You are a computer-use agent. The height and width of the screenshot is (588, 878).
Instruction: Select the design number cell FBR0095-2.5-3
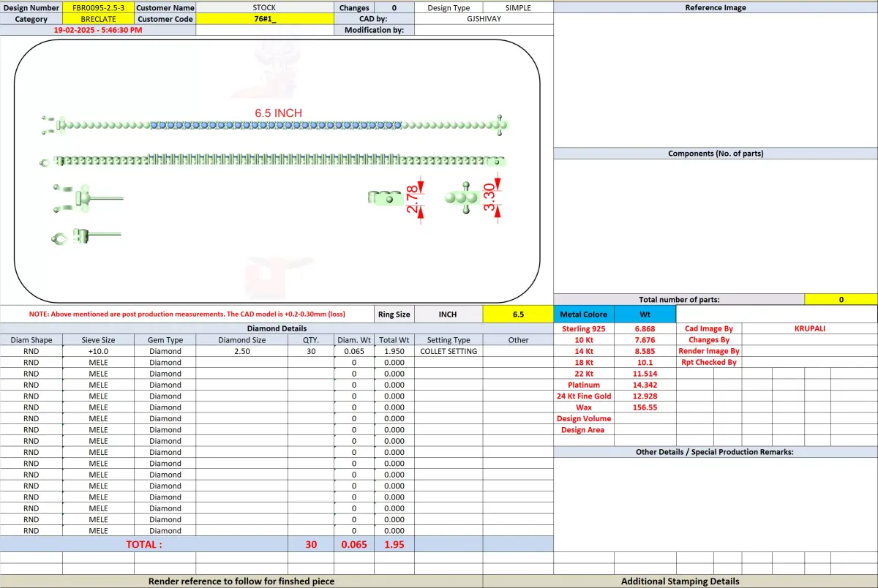98,7
